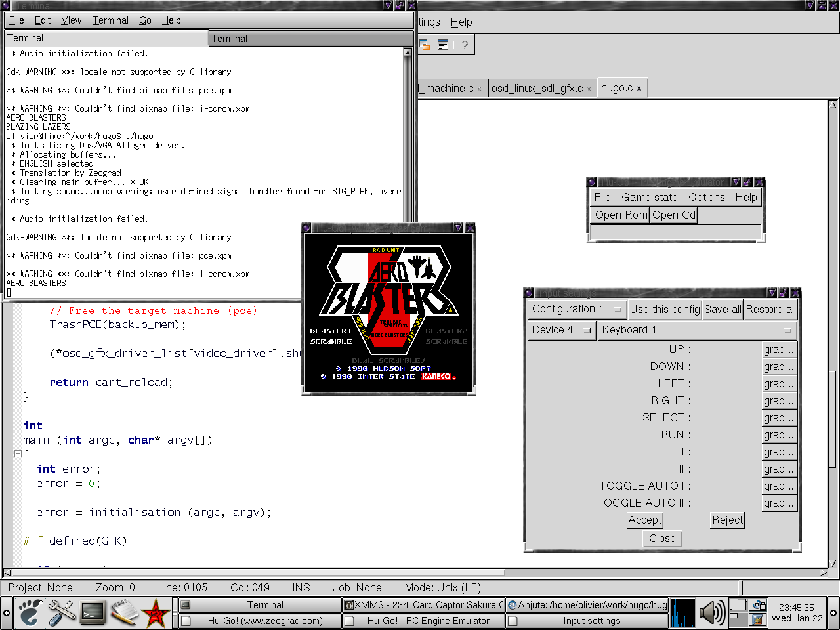Viewport: 840px width, 630px height.
Task: Click grab button for TOGGLE AUTO II
Action: [x=779, y=503]
